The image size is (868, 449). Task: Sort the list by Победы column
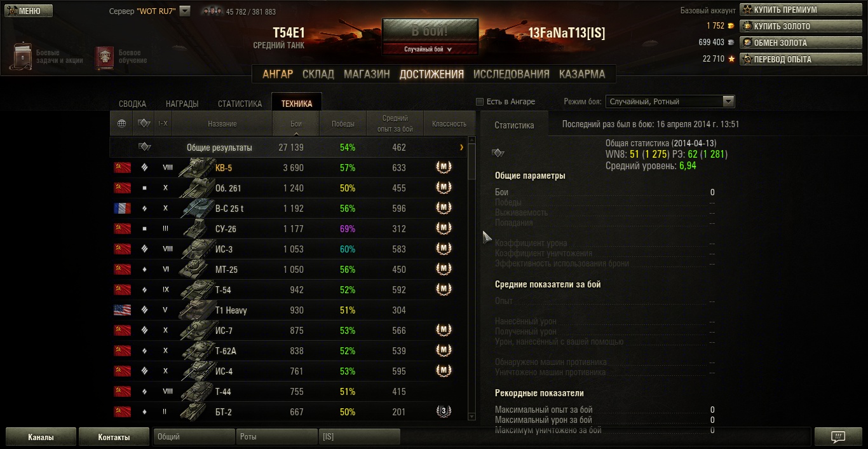click(x=343, y=124)
